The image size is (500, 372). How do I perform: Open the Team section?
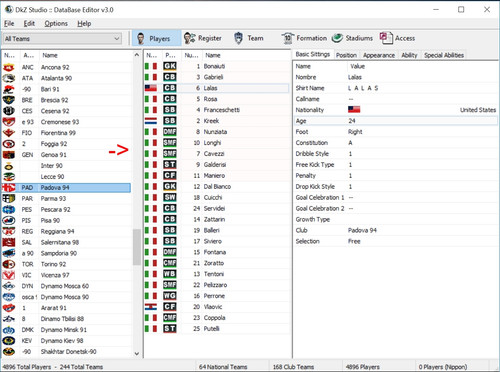point(248,38)
